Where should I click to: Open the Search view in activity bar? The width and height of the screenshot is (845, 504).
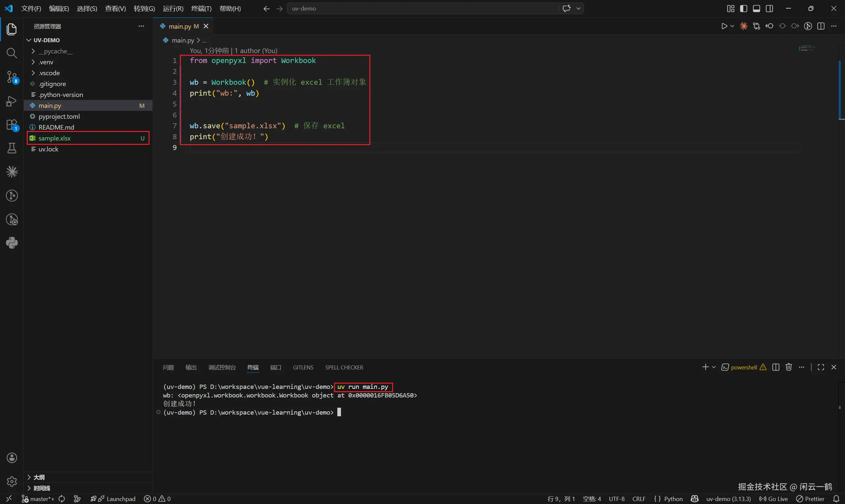click(12, 53)
